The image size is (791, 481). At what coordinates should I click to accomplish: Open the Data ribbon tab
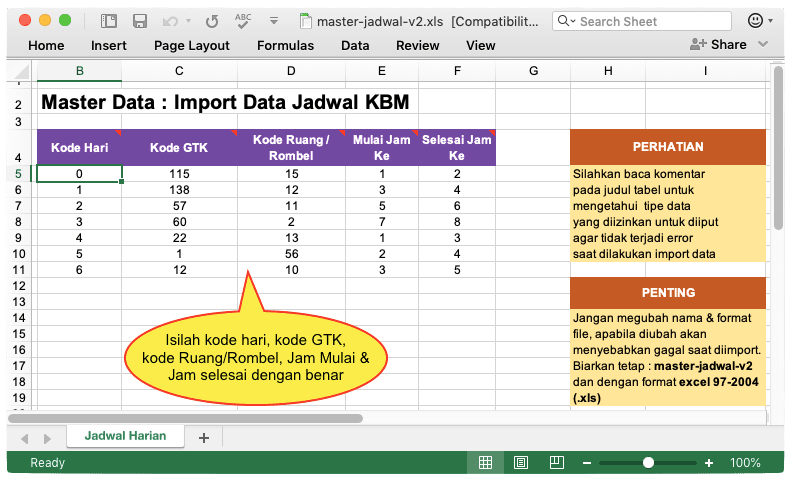(x=355, y=45)
